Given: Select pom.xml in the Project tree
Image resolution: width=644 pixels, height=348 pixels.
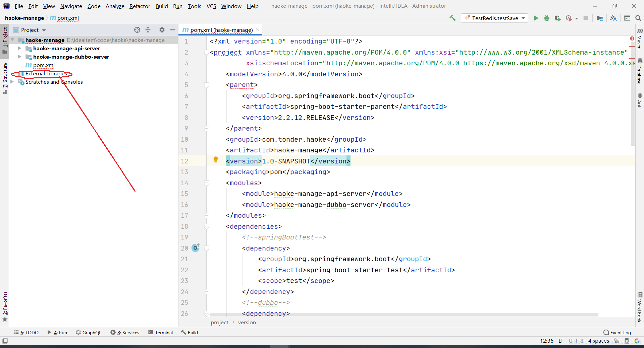Looking at the screenshot, I should tap(44, 65).
